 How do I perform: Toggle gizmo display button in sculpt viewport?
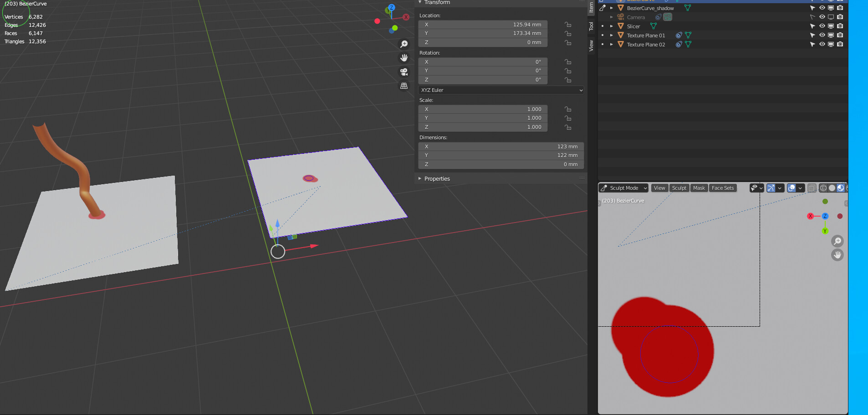pyautogui.click(x=771, y=188)
